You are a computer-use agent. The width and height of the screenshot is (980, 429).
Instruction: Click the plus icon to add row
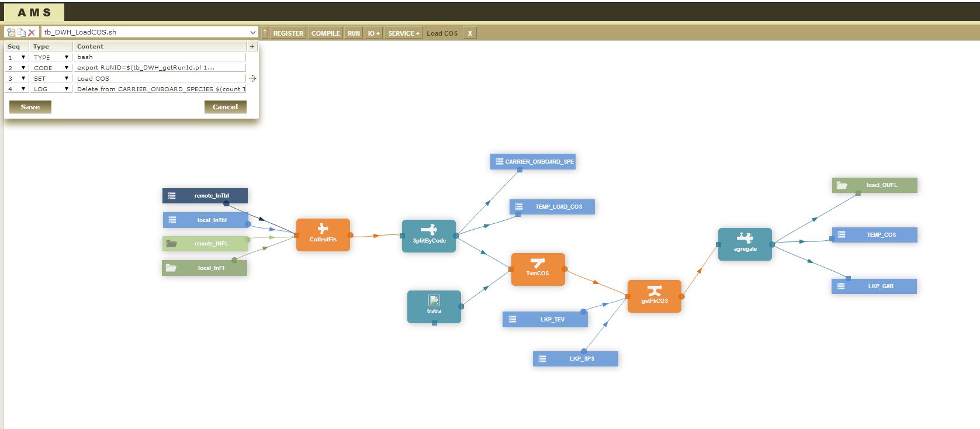click(252, 46)
